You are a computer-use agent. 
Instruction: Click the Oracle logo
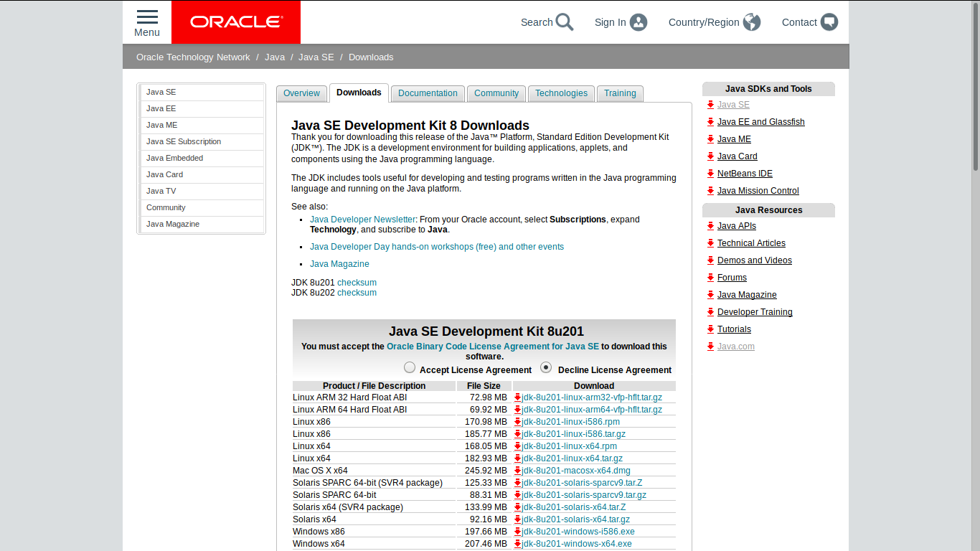tap(236, 22)
